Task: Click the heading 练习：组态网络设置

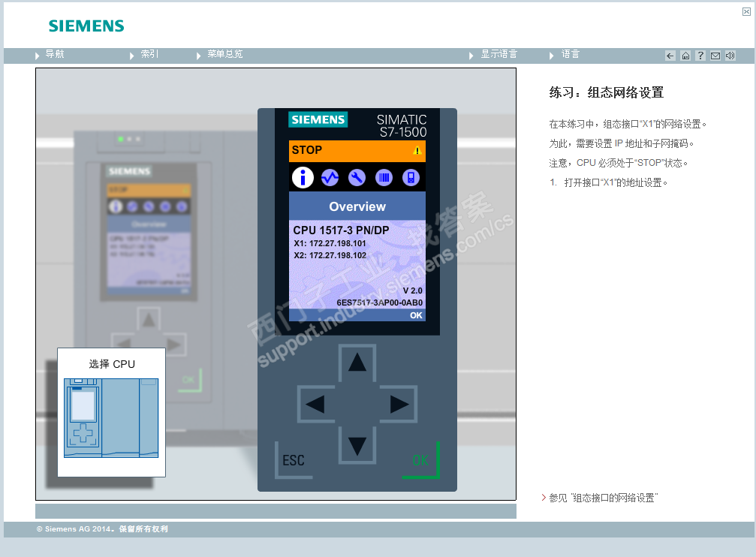Action: point(607,92)
